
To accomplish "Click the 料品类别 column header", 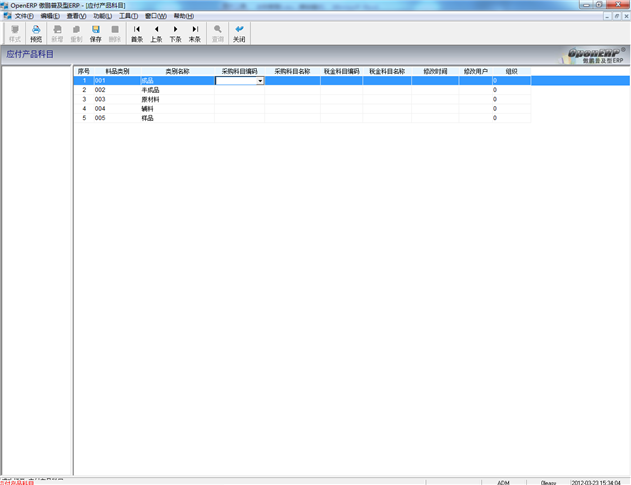I will coord(117,72).
